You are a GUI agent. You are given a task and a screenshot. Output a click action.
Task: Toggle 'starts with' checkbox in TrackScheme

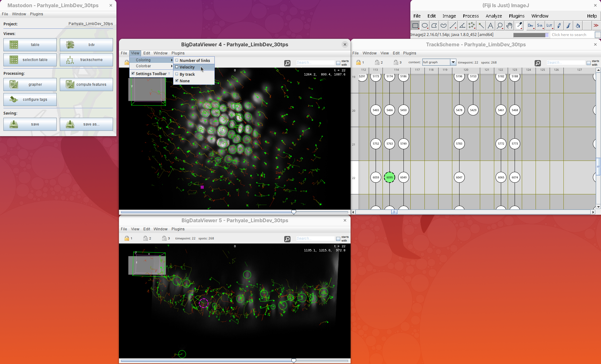(588, 63)
